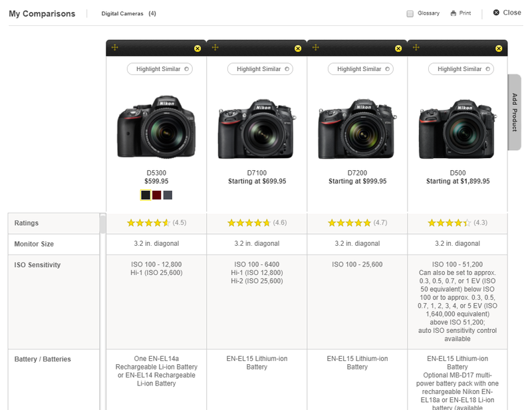Viewport: 532px width, 410px height.
Task: Click the $599.95 price under D5300
Action: [x=156, y=181]
